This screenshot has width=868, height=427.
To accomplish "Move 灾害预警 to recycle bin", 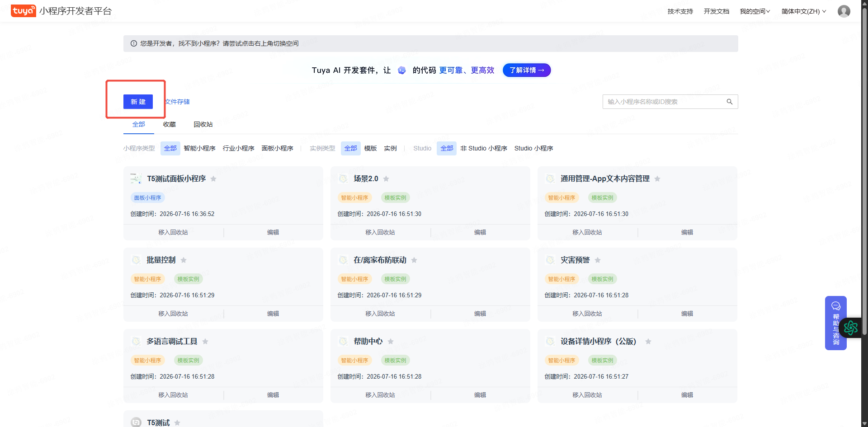I will coord(587,314).
